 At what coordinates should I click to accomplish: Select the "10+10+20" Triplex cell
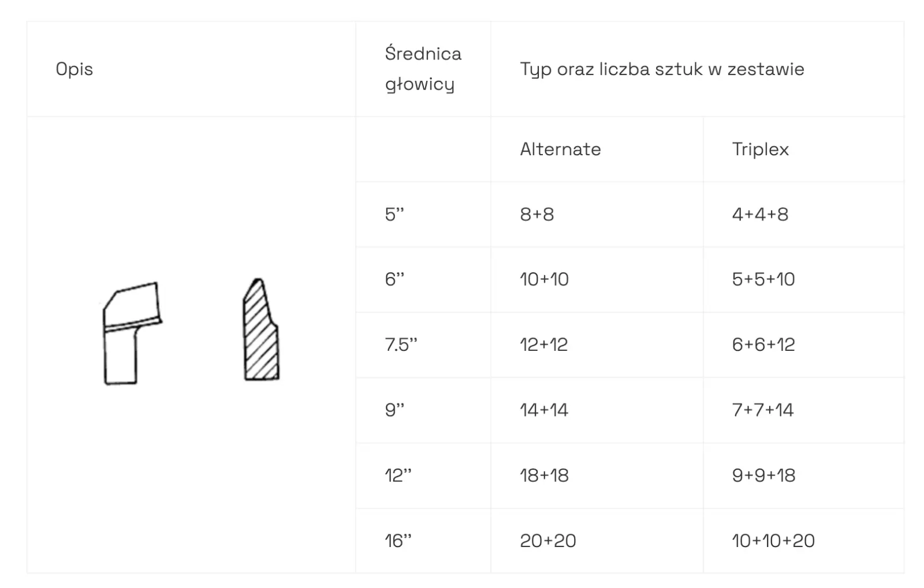(773, 541)
